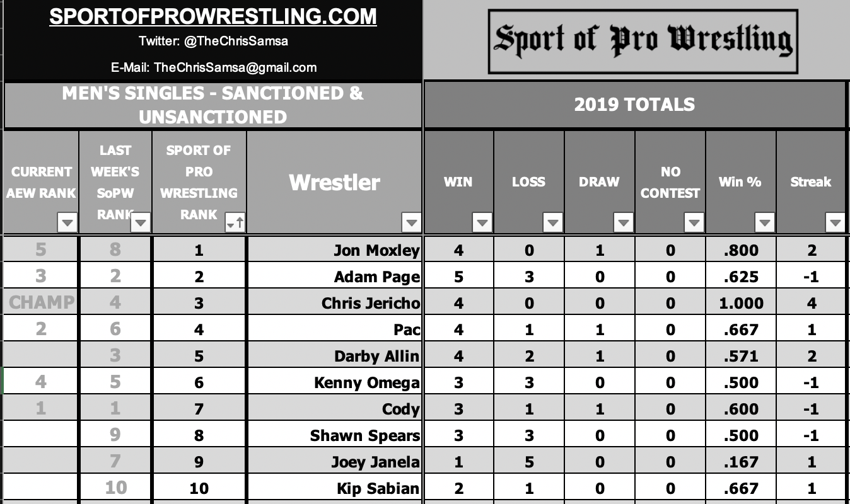Click the TheChrisSamsa@gmail.com email text
The height and width of the screenshot is (504, 850).
tap(235, 67)
